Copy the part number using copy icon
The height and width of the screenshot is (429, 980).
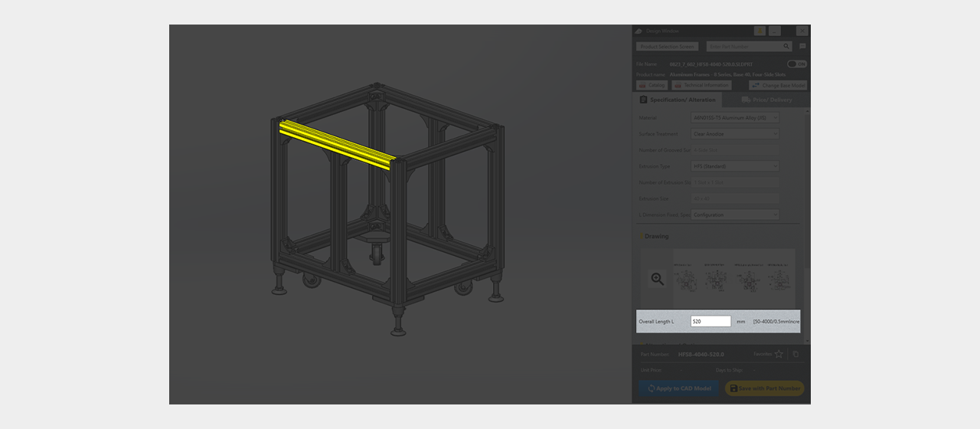[x=795, y=354]
